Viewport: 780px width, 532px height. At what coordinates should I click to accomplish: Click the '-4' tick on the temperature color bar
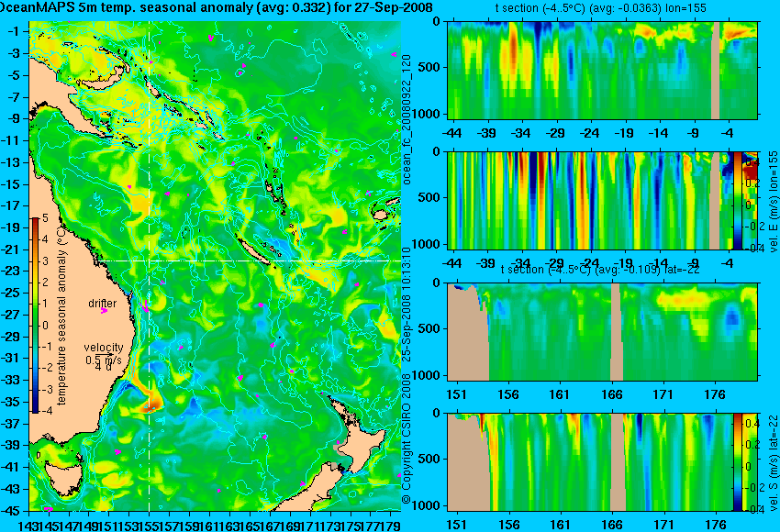pos(45,411)
